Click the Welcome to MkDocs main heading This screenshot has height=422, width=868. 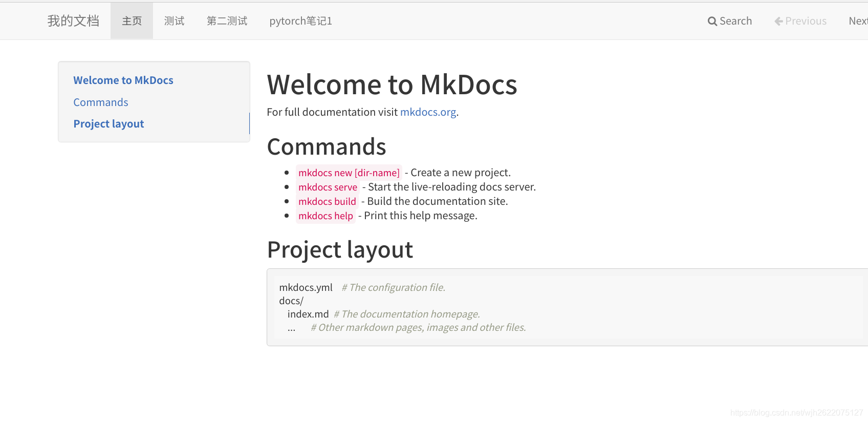(x=392, y=85)
